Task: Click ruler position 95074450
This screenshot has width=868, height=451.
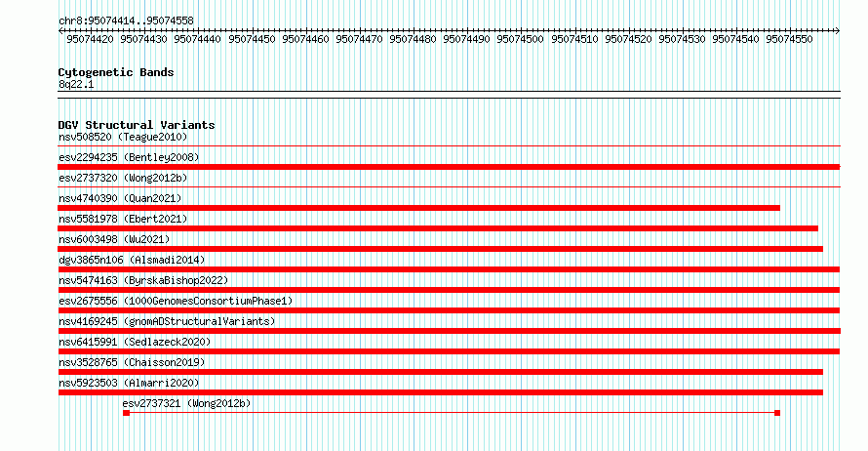Action: (252, 39)
